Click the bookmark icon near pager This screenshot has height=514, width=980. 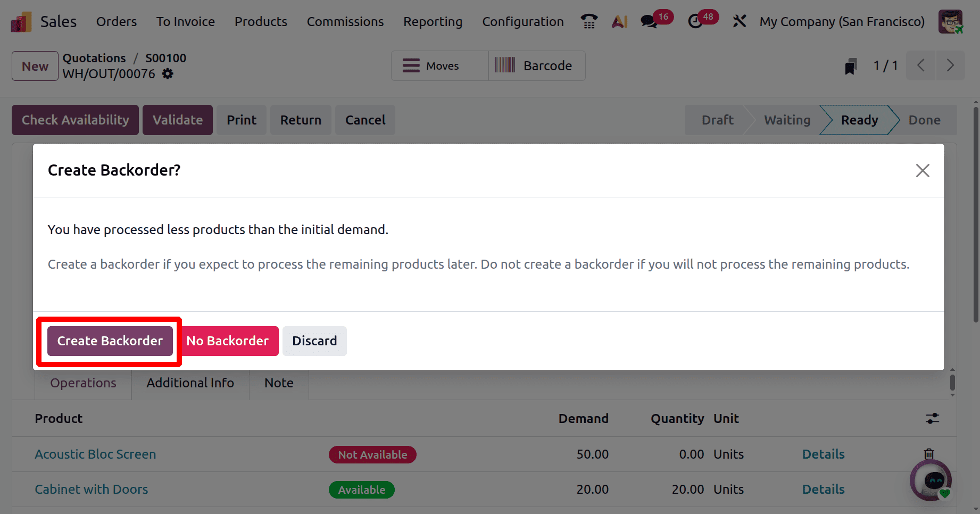850,67
